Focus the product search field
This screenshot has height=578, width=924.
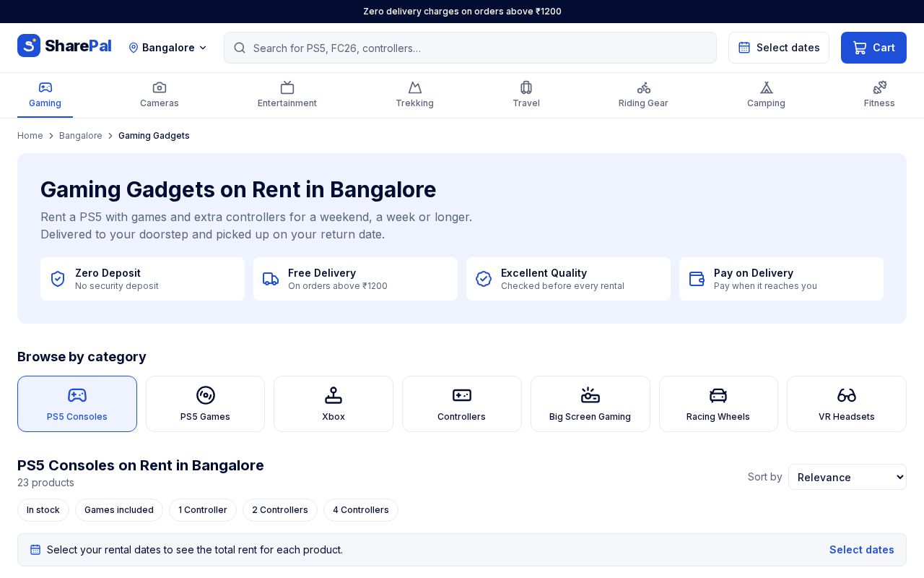(470, 48)
